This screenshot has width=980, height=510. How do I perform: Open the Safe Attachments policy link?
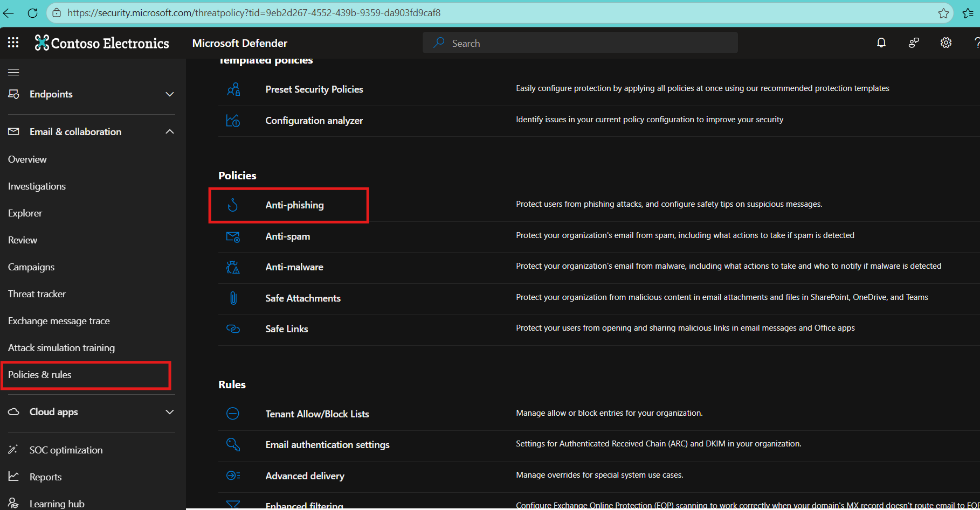(x=303, y=298)
